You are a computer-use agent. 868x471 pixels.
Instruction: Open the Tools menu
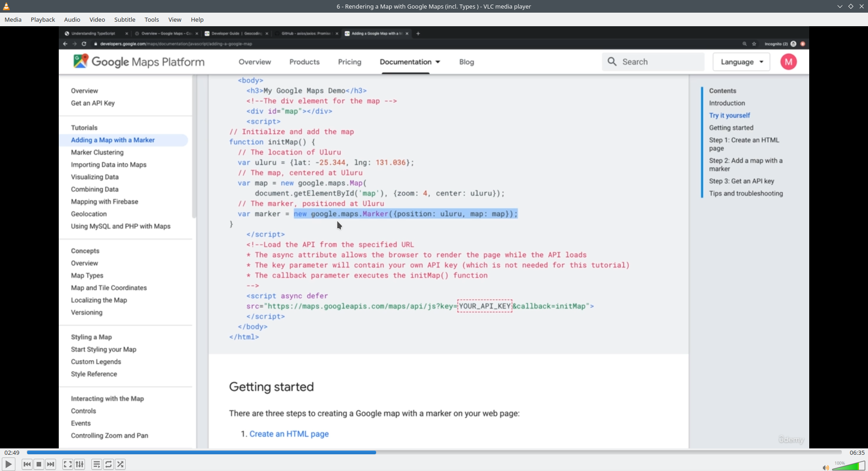click(x=152, y=19)
